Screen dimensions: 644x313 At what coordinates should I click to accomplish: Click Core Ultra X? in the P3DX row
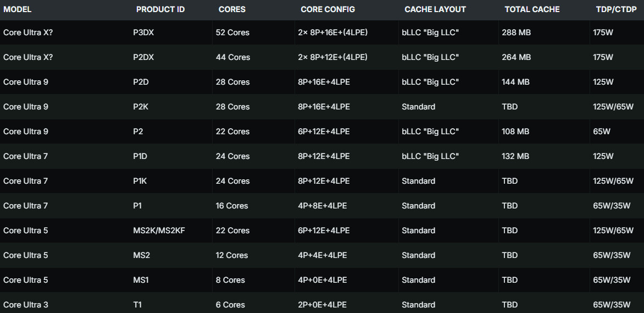[28, 32]
